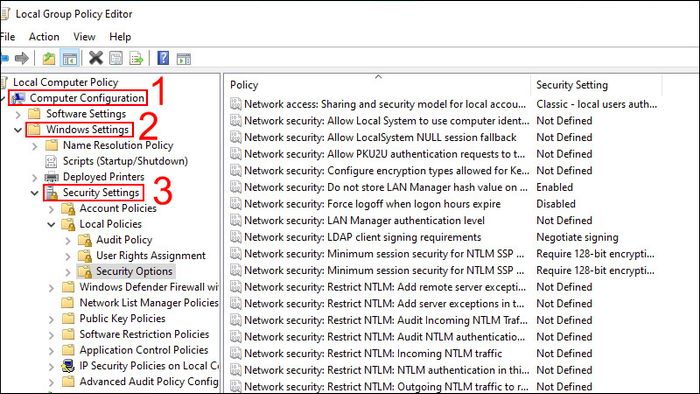
Task: Collapse the Local Policies node
Action: pyautogui.click(x=51, y=224)
